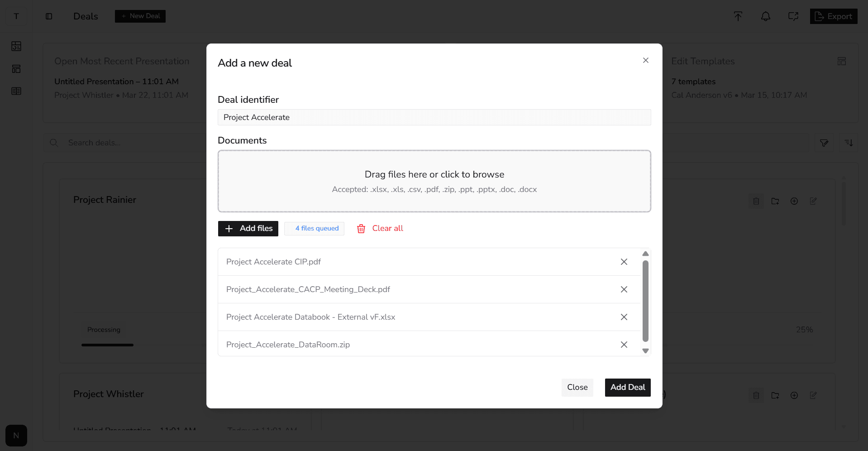Open the Edit Templates panel icon
This screenshot has height=451, width=868.
pyautogui.click(x=842, y=61)
